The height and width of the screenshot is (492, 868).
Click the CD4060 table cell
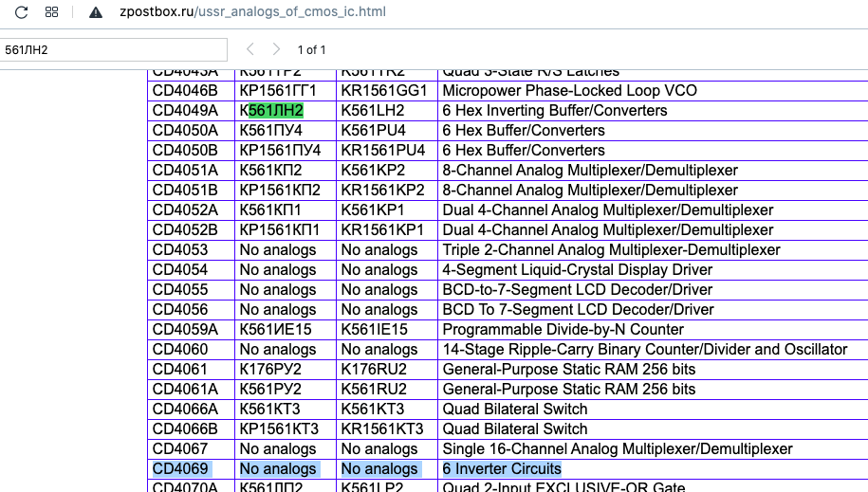[x=180, y=350]
